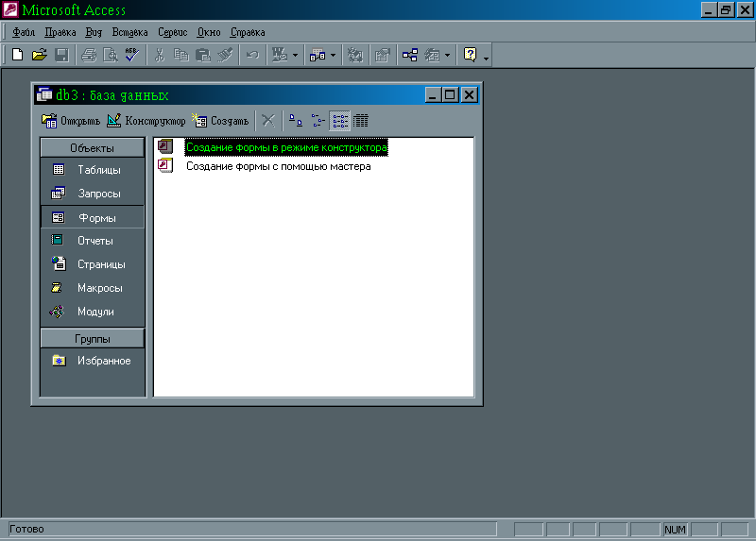Select Отчеты in the objects panel
The height and width of the screenshot is (541, 756).
[92, 241]
